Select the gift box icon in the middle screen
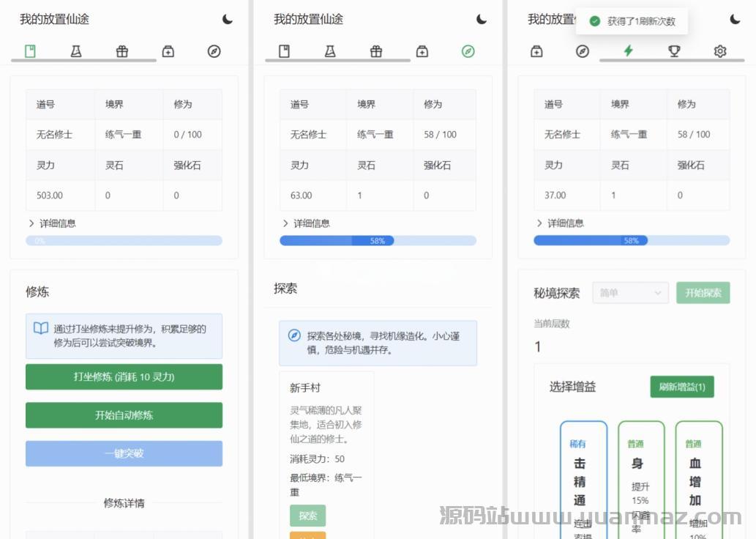The height and width of the screenshot is (539, 756). click(376, 51)
